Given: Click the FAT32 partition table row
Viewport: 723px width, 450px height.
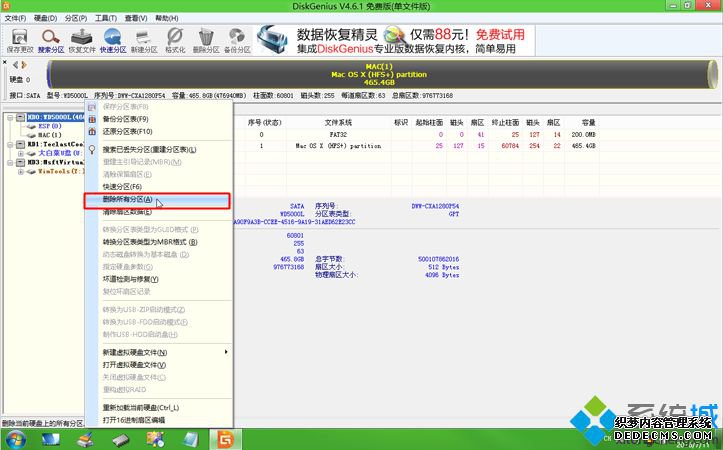Looking at the screenshot, I should (415, 135).
